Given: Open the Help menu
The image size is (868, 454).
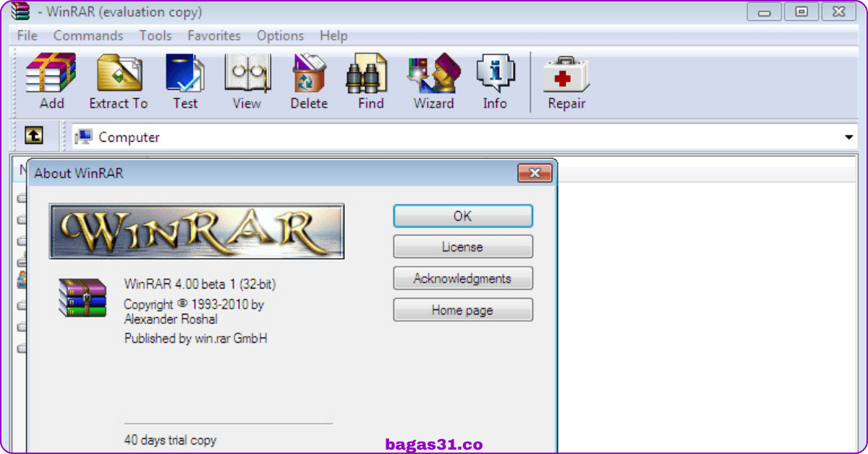Looking at the screenshot, I should coord(333,35).
